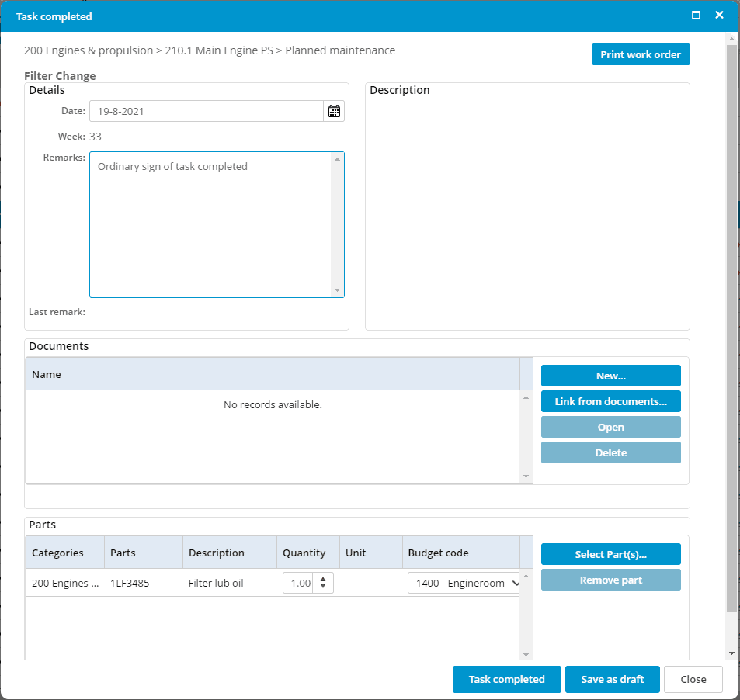
Task: Decrease quantity with the down spinner arrow
Action: (323, 587)
